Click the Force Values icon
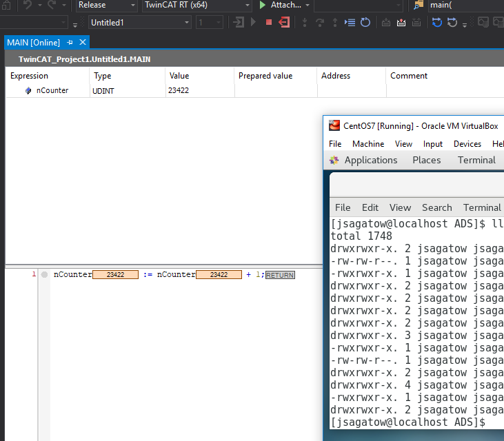This screenshot has width=504, height=441. click(x=401, y=23)
